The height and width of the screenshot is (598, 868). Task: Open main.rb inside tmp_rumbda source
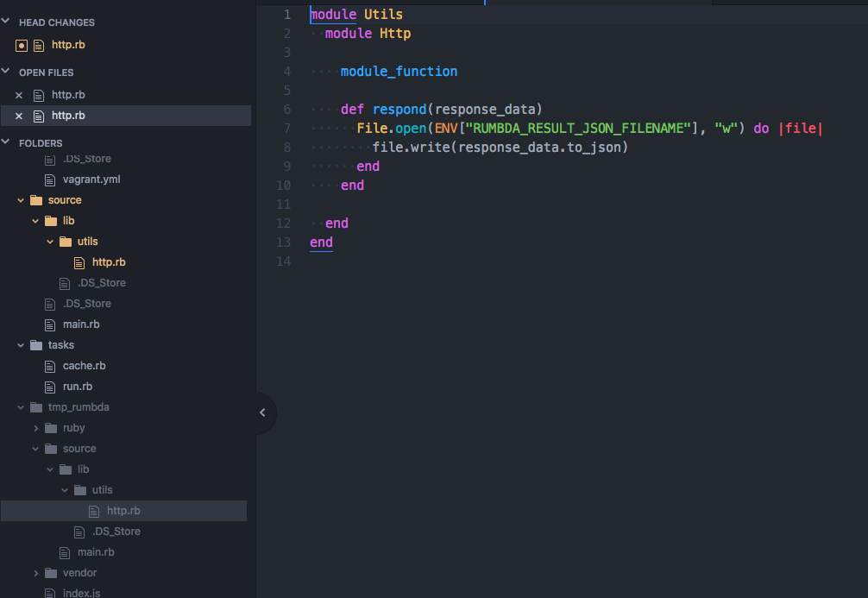96,552
